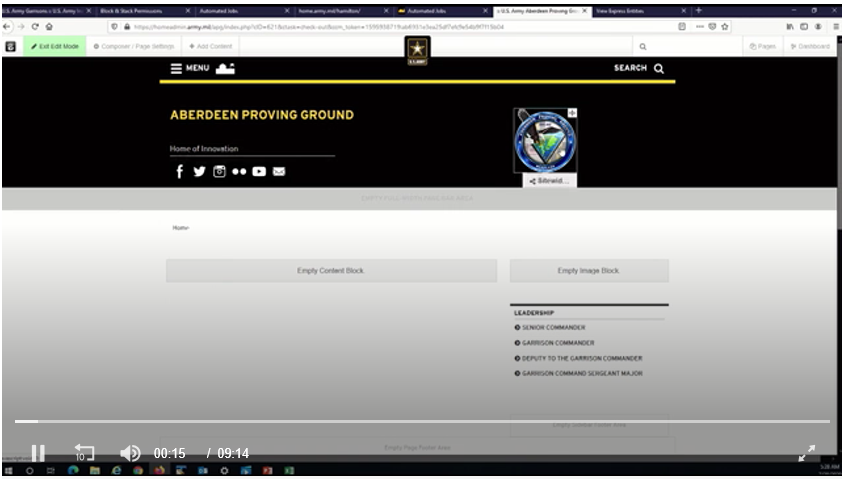
Task: Open the Library icon in Firefox toolbar
Action: [790, 26]
